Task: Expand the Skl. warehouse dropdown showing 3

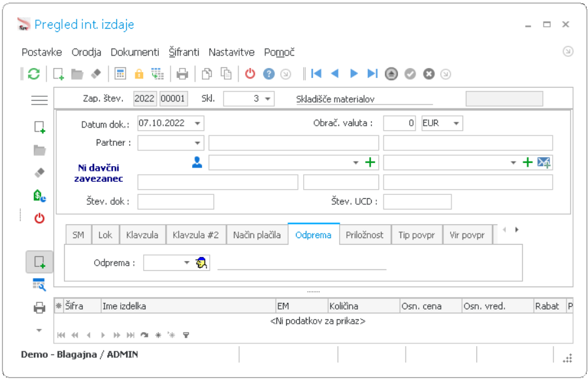Action: click(268, 99)
